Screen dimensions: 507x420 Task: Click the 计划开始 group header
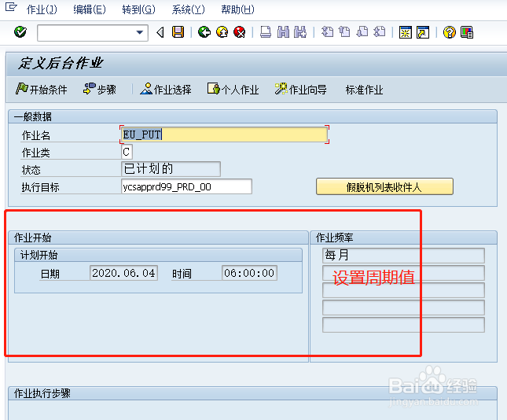click(x=159, y=255)
